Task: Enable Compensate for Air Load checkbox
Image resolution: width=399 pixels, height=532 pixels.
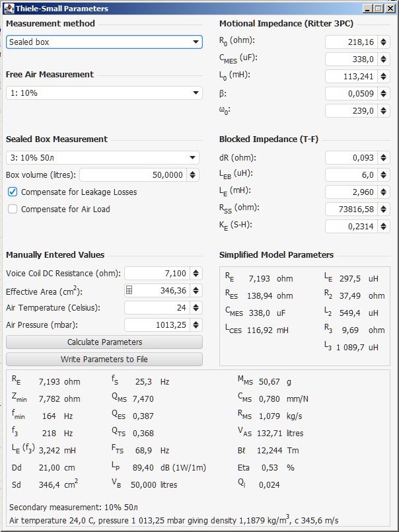Action: point(13,209)
